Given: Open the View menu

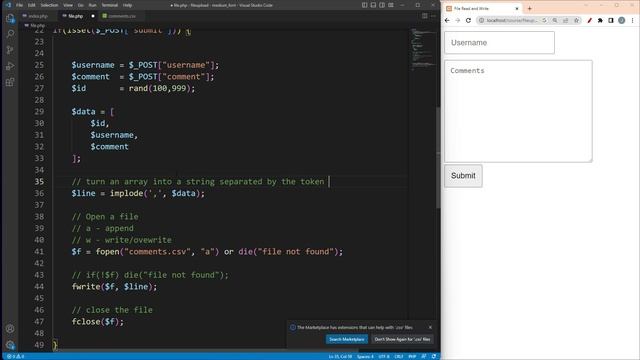Looking at the screenshot, I should (x=68, y=5).
